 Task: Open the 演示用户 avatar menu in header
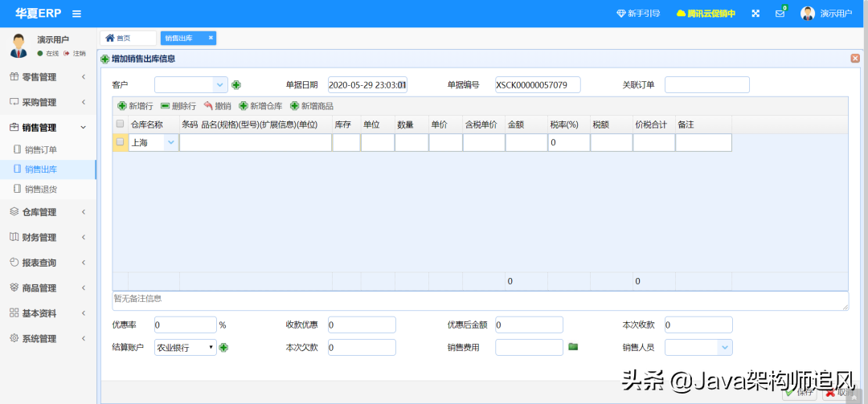click(x=826, y=14)
